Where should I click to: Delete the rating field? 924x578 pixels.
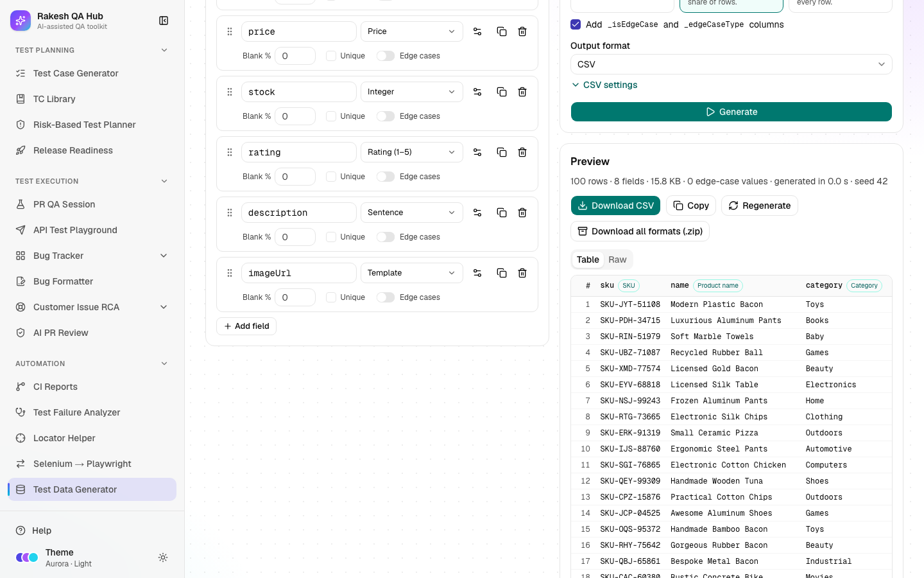522,152
